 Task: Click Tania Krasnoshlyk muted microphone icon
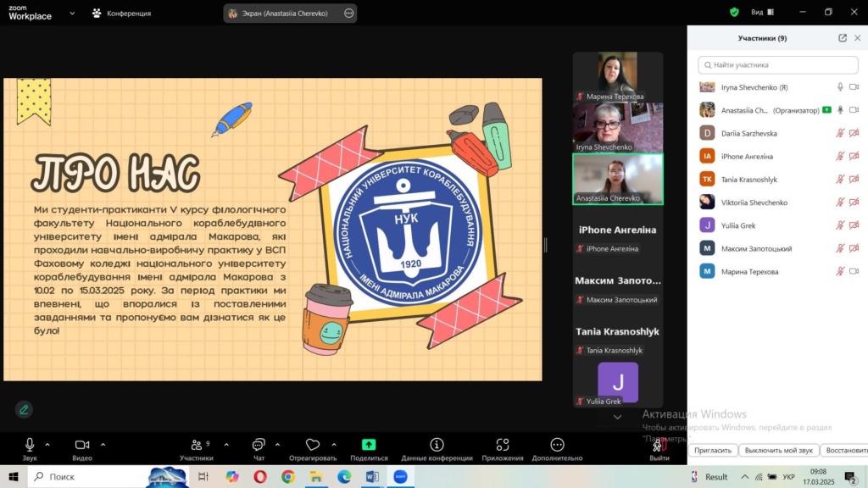840,180
